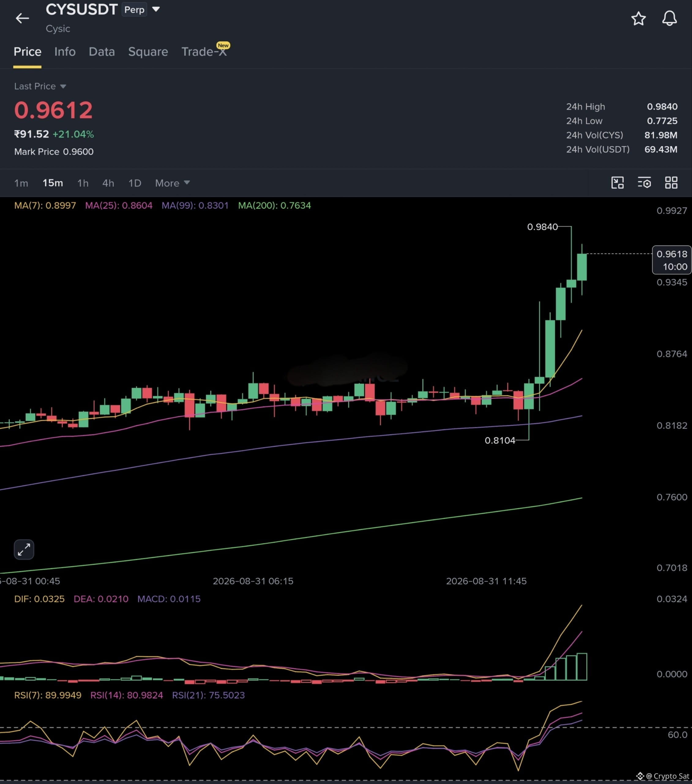The width and height of the screenshot is (692, 784).
Task: Select the 1D timeframe
Action: (x=135, y=183)
